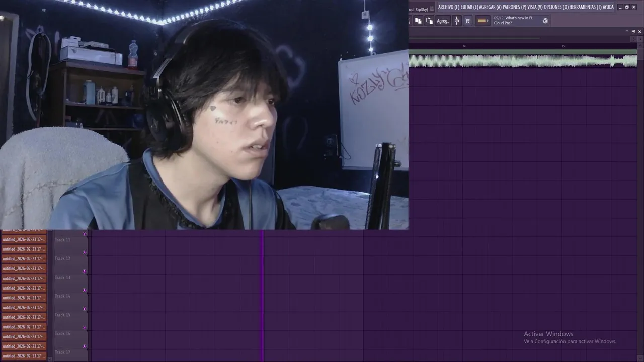Click the globe icon in news panel
This screenshot has width=644, height=362.
pos(545,21)
